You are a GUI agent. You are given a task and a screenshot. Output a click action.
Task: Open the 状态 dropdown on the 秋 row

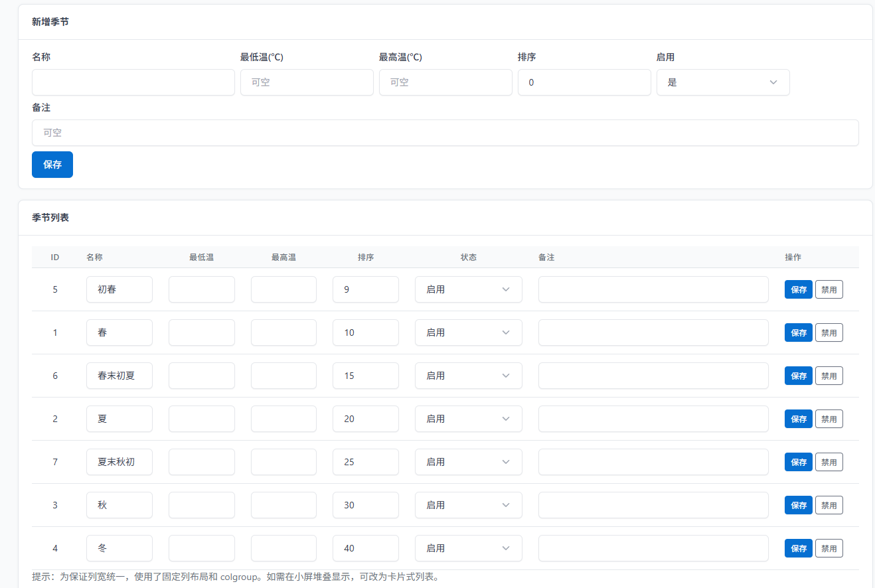click(468, 505)
